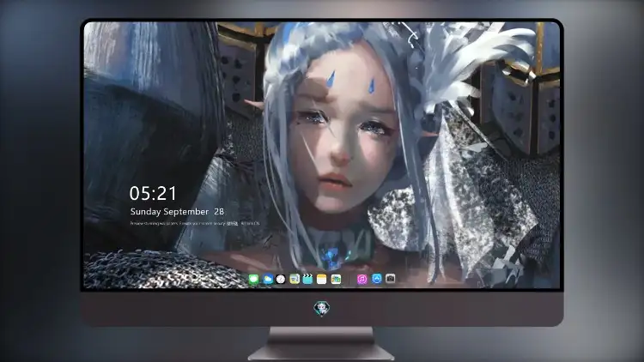Launch the yellow-green document dock icon
The image size is (644, 362).
pos(294,280)
